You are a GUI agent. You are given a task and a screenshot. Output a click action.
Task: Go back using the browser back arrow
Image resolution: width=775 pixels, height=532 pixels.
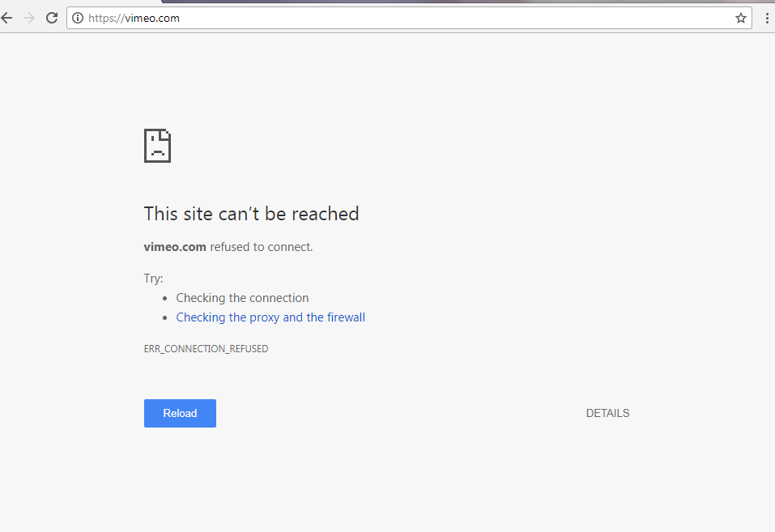6,19
